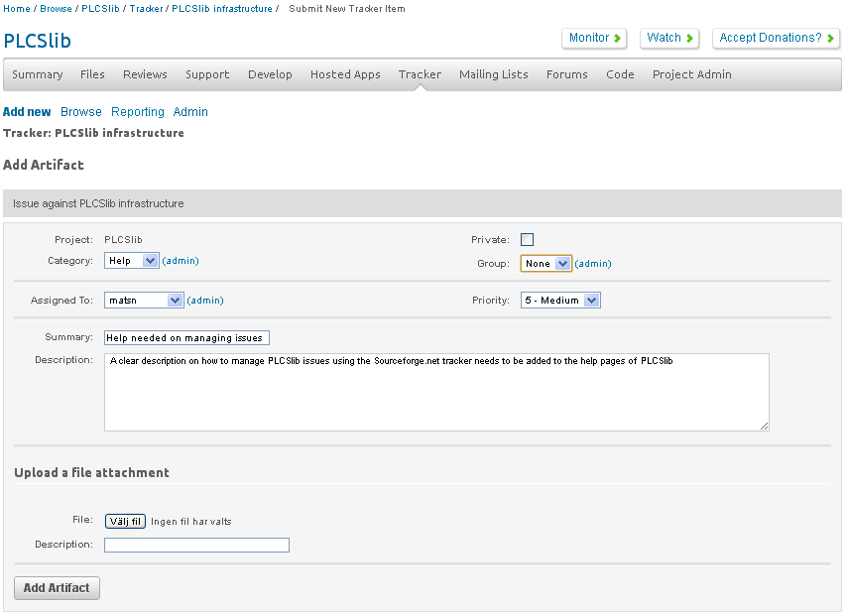
Task: Click into the Summary input field
Action: coord(186,337)
